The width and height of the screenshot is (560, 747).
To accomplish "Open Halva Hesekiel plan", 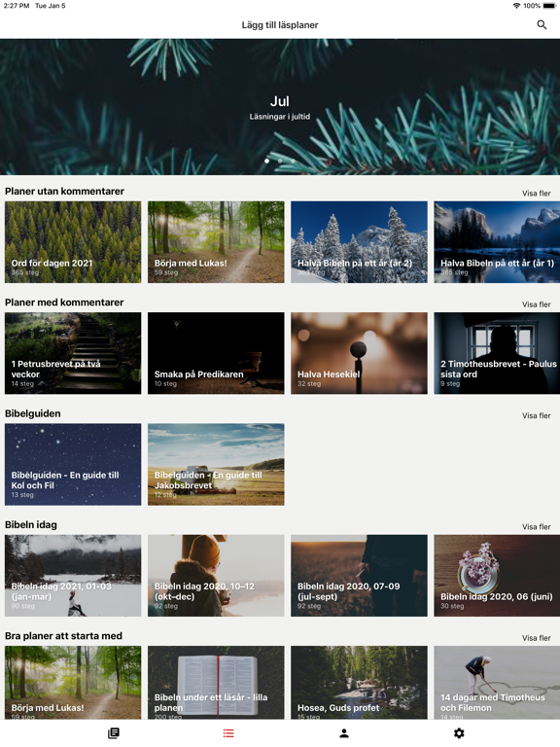I will [359, 353].
